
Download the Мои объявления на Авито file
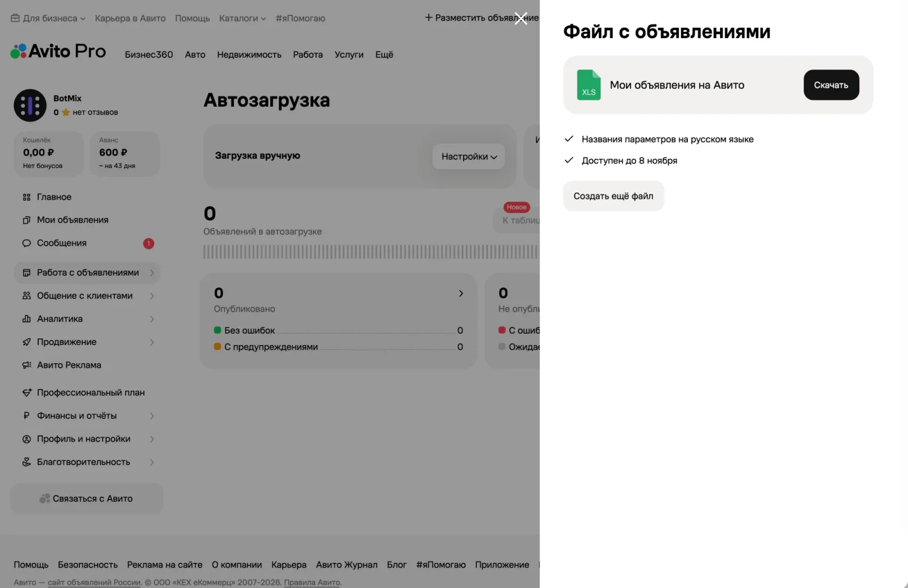click(x=831, y=85)
